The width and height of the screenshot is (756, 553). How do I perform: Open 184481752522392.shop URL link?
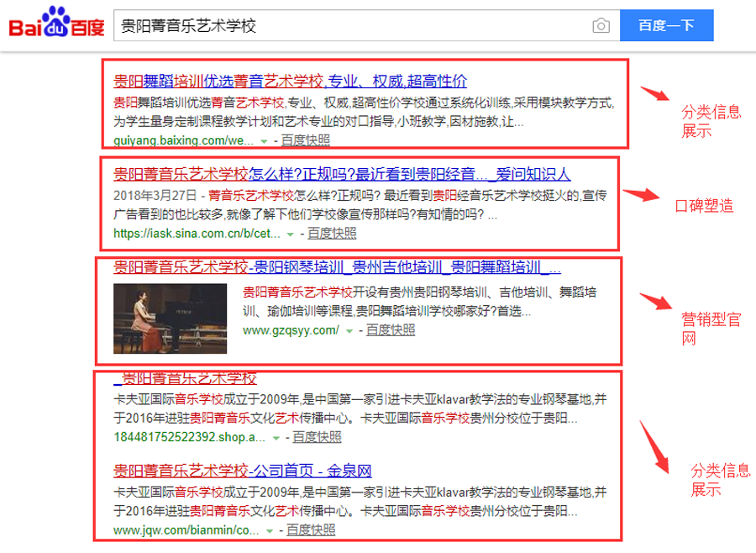coord(189,437)
